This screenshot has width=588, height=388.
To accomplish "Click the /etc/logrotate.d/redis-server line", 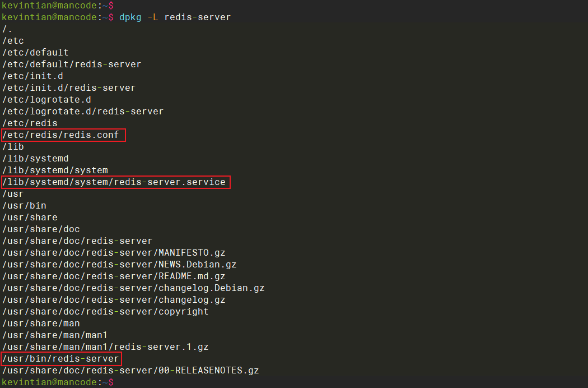I will 83,112.
